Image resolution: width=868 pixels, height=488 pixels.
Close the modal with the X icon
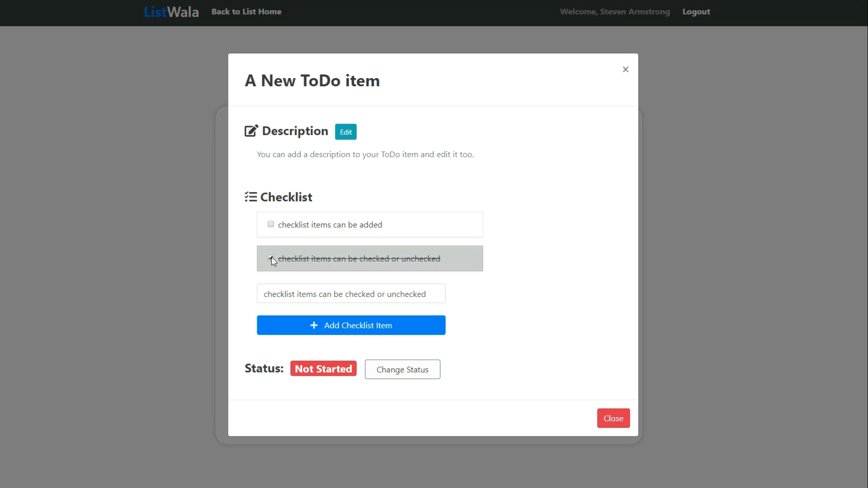625,69
